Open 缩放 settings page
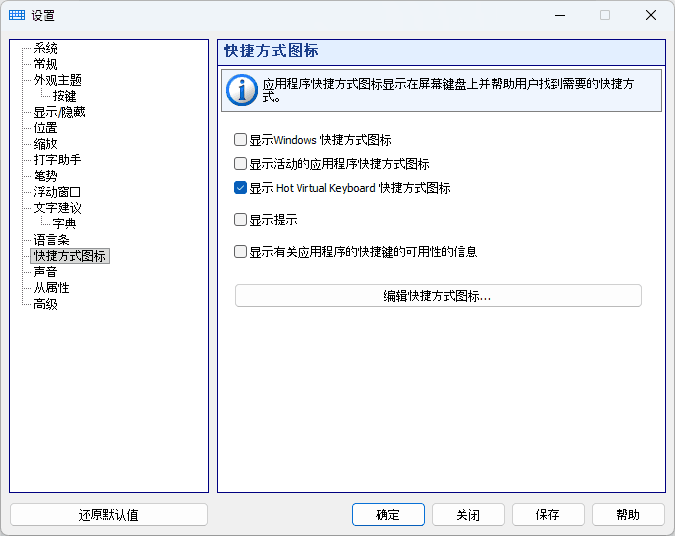675x536 pixels. 46,144
